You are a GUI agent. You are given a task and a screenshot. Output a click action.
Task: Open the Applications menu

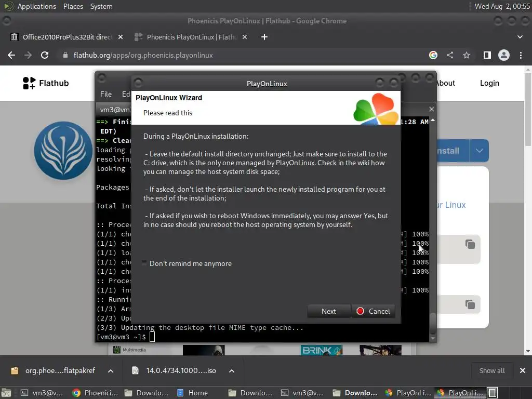(37, 6)
